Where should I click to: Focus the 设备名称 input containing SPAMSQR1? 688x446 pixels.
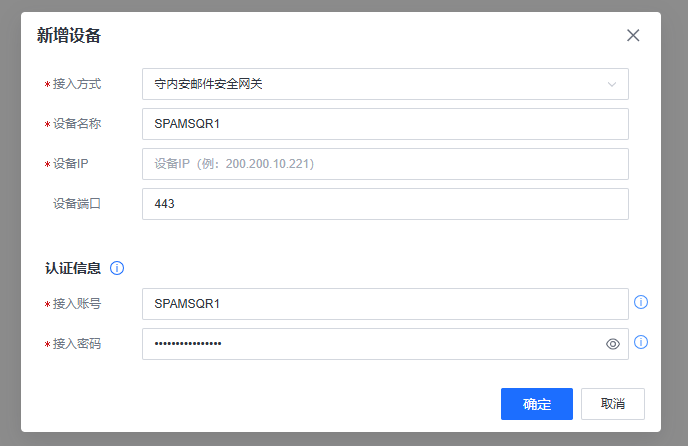click(385, 124)
